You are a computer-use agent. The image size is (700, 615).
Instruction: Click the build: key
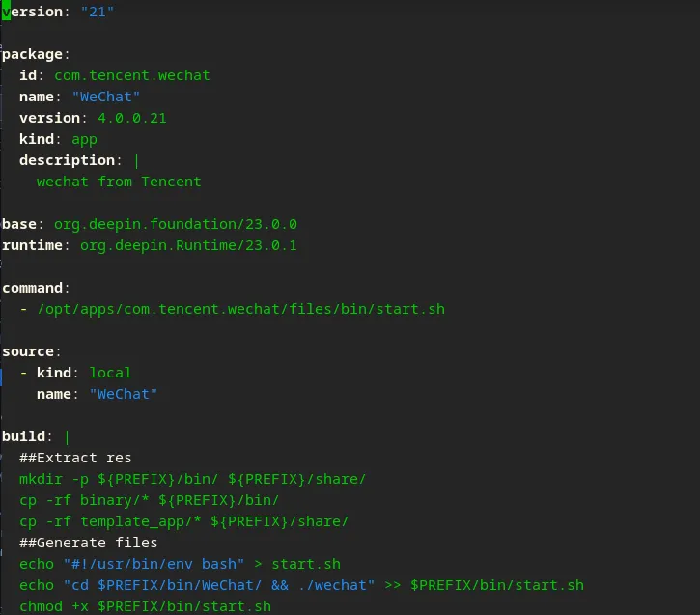coord(27,436)
